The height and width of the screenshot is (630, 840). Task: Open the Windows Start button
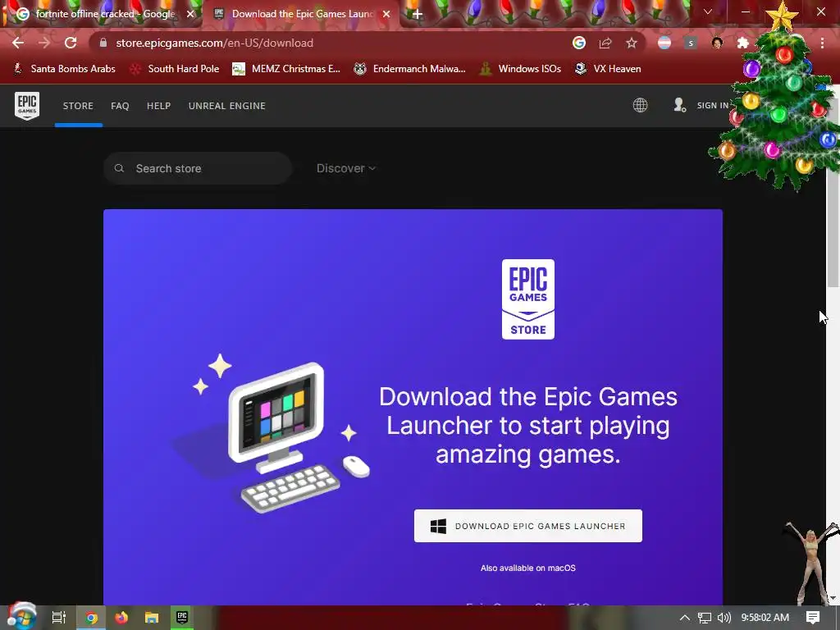tap(22, 617)
